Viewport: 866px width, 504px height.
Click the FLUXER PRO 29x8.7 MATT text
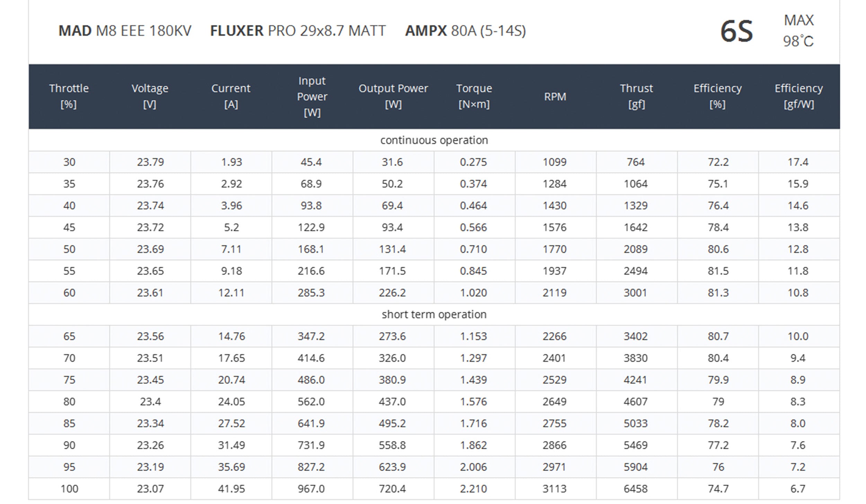click(x=298, y=31)
